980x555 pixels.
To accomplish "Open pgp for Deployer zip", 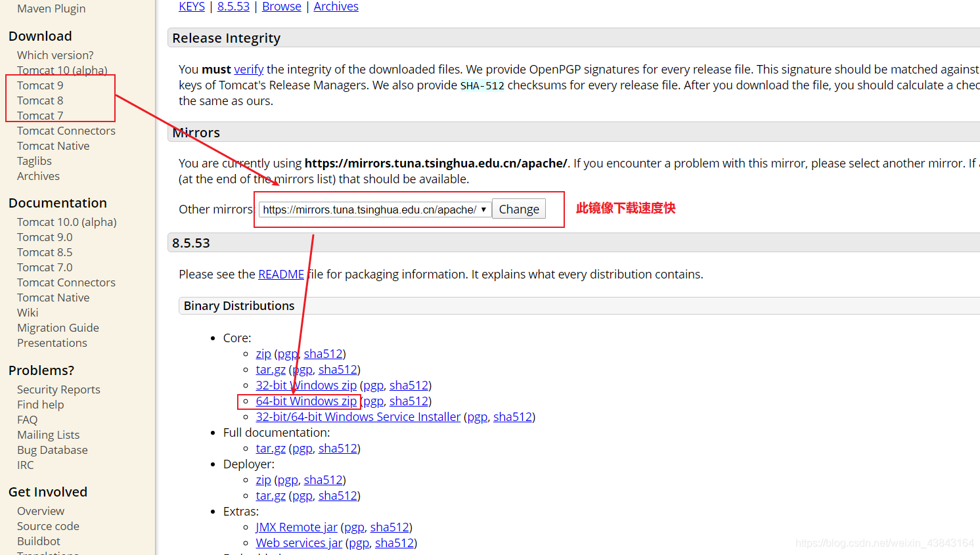I will coord(288,480).
